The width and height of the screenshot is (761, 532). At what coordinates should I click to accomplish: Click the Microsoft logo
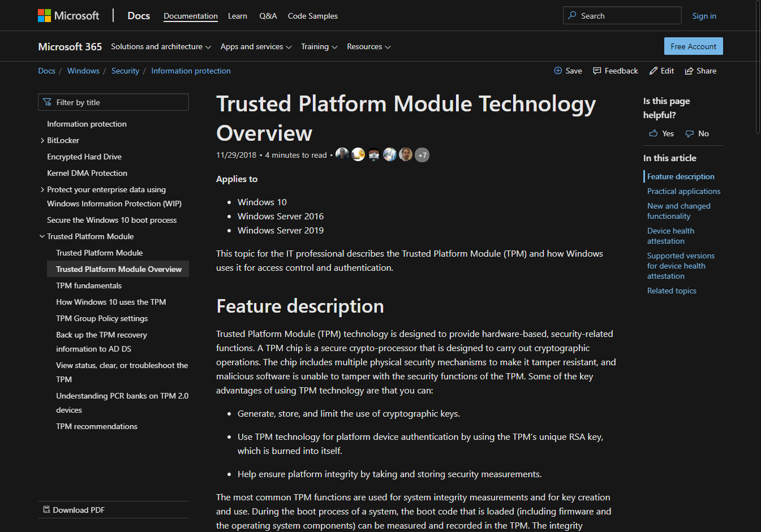[x=68, y=16]
